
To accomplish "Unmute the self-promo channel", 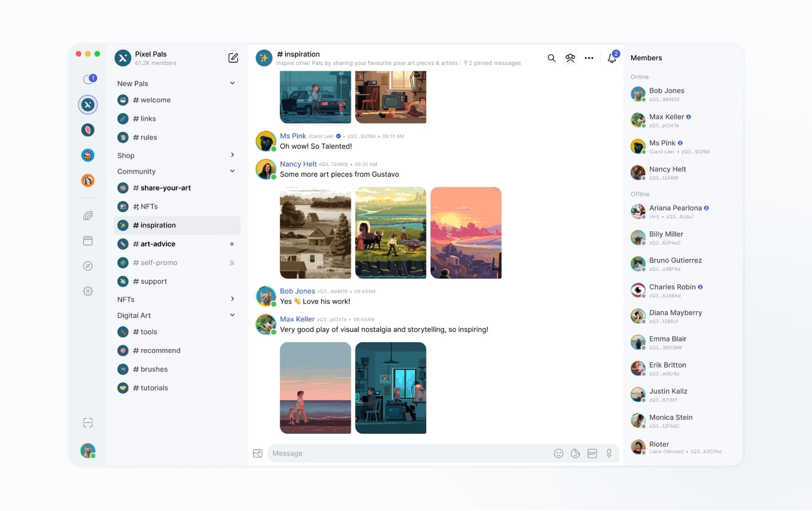I will click(232, 262).
